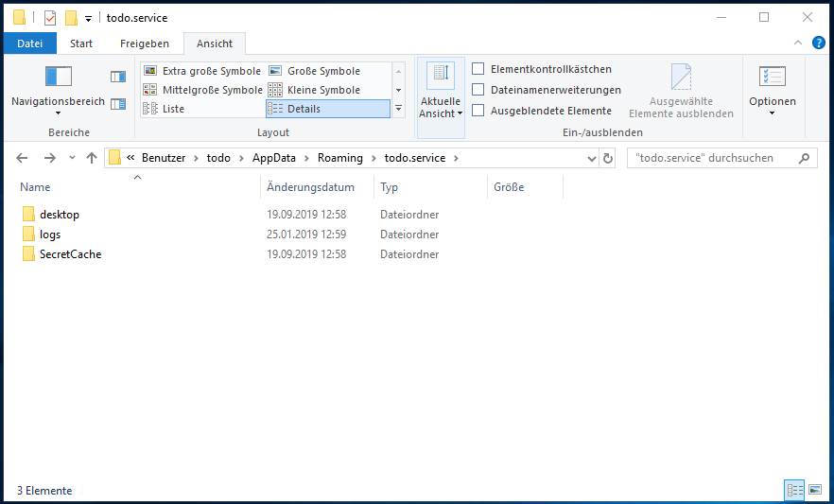Viewport: 834px width, 504px height.
Task: Open the Datei menu tab
Action: point(30,43)
